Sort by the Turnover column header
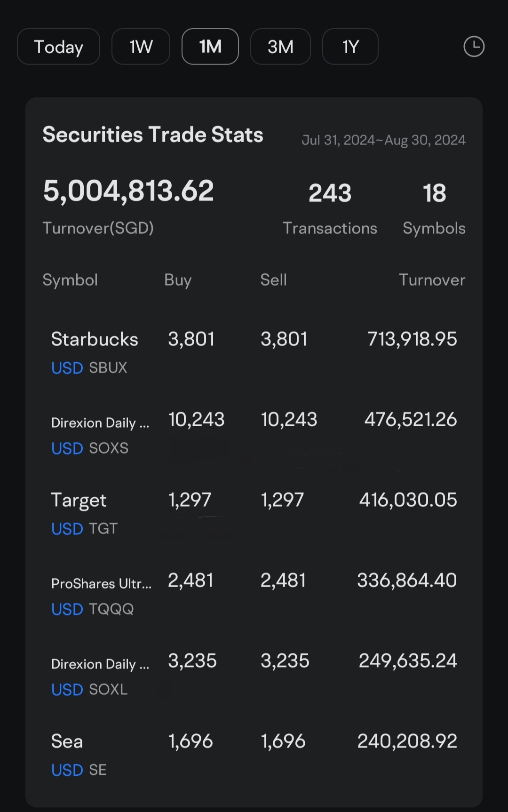 coord(432,280)
